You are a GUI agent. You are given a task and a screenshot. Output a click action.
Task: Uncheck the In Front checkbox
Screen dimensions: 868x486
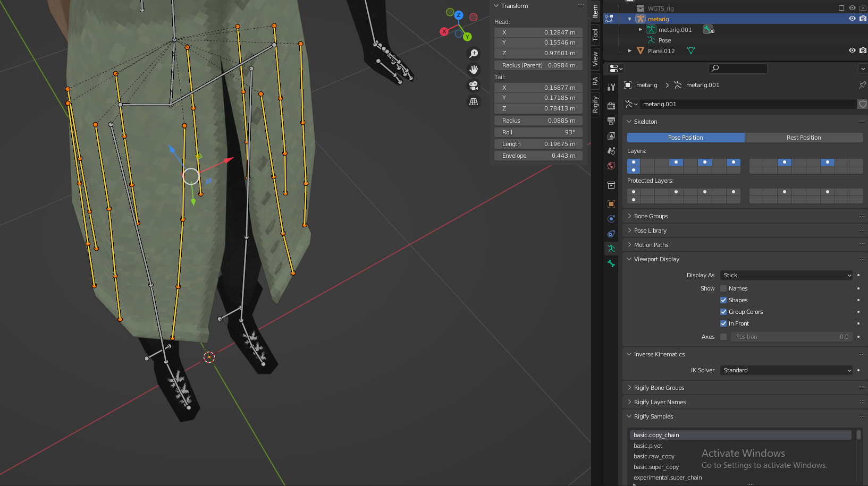pyautogui.click(x=723, y=323)
